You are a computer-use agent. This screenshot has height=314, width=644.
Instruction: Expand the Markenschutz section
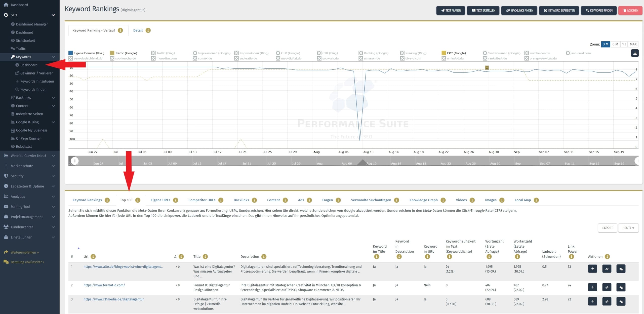pyautogui.click(x=53, y=166)
